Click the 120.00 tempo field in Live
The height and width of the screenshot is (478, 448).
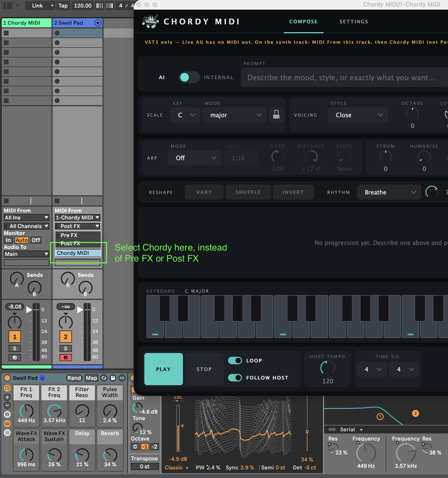click(83, 6)
